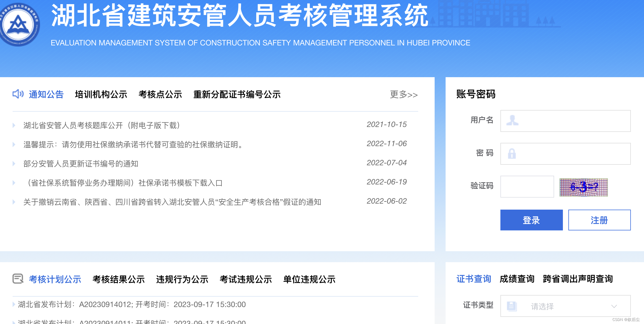Click the user avatar icon in the username field
The image size is (644, 324).
[x=512, y=120]
